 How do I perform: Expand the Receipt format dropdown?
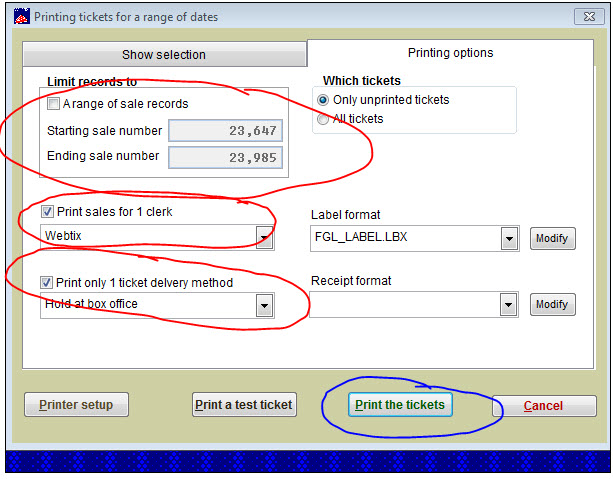tap(509, 305)
